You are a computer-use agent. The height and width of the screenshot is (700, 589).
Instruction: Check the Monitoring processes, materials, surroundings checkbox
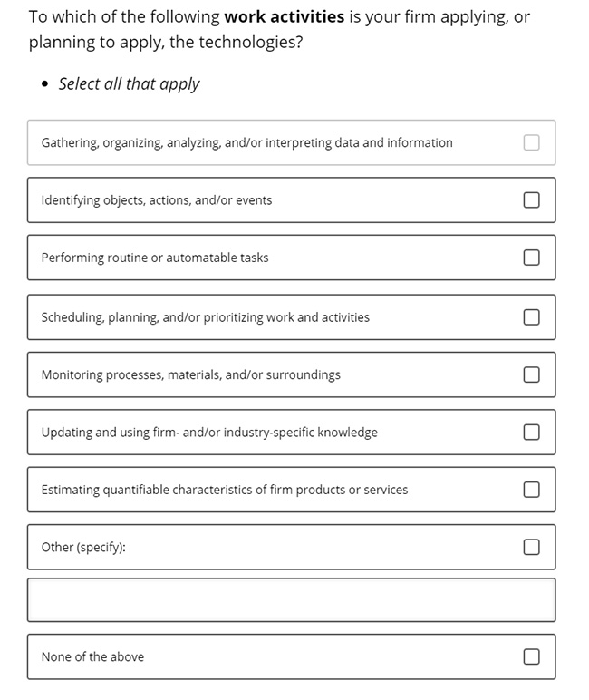[x=531, y=374]
